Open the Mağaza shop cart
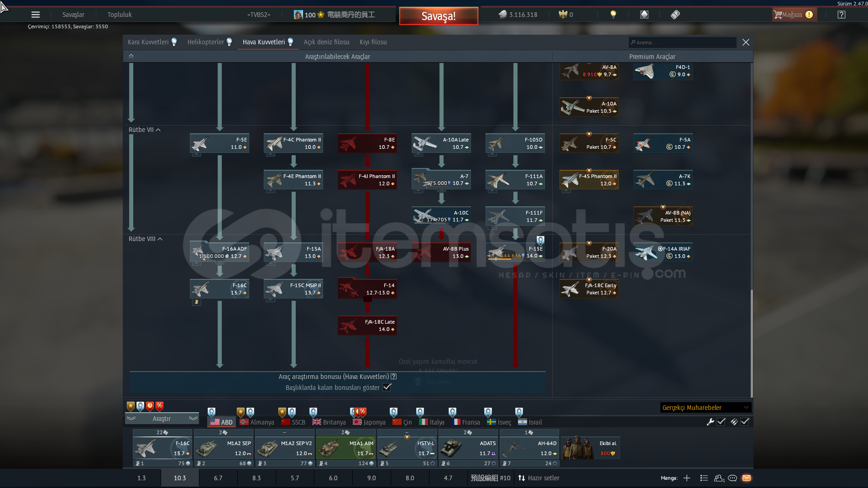Viewport: 868px width, 488px height. click(794, 15)
